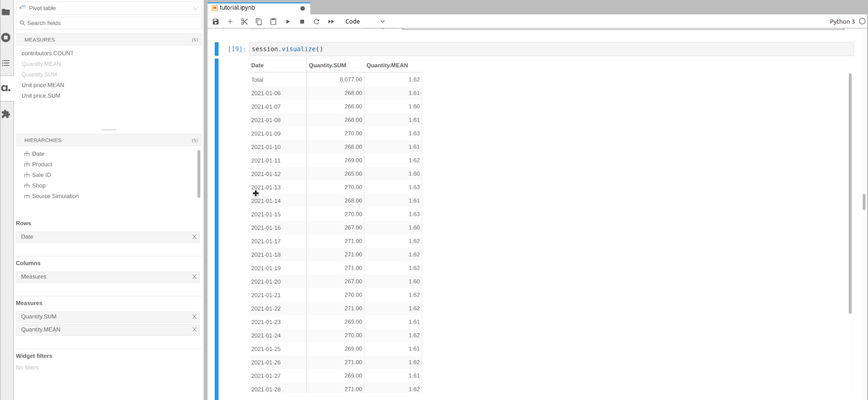868x400 pixels.
Task: Remove Date from Rows
Action: pos(195,237)
